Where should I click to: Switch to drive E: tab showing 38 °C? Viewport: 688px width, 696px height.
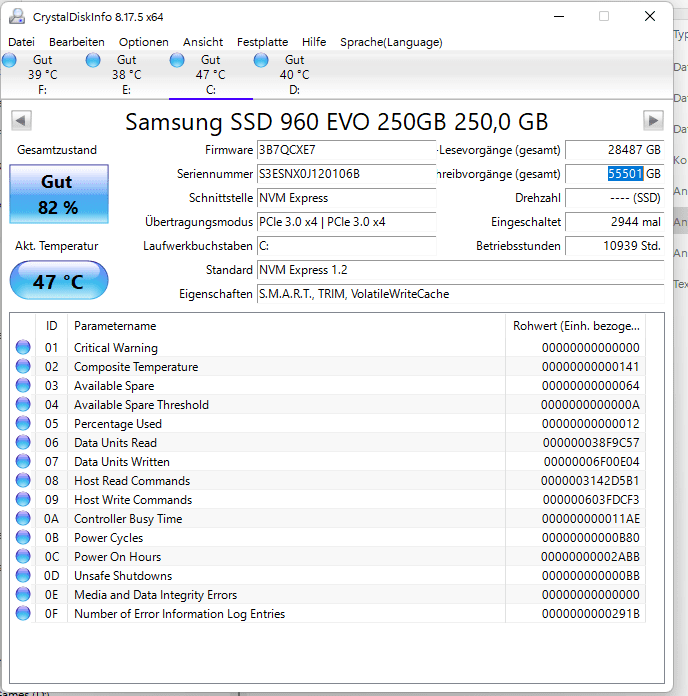coord(126,75)
